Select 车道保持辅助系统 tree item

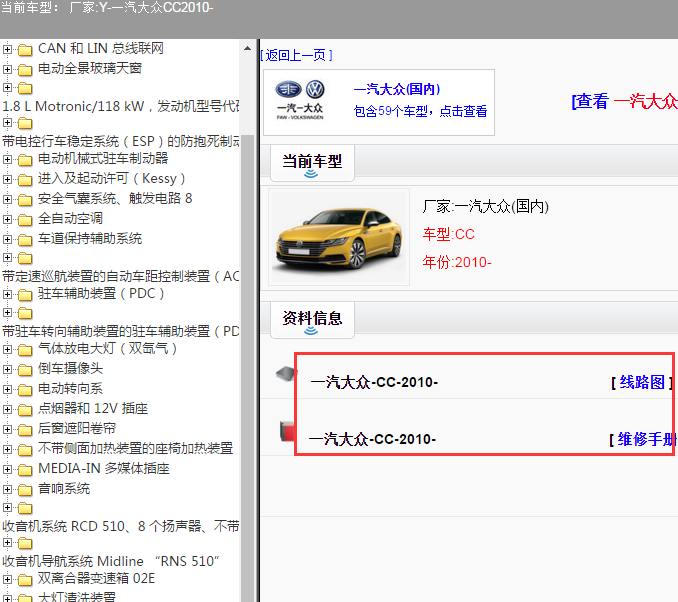(90, 238)
